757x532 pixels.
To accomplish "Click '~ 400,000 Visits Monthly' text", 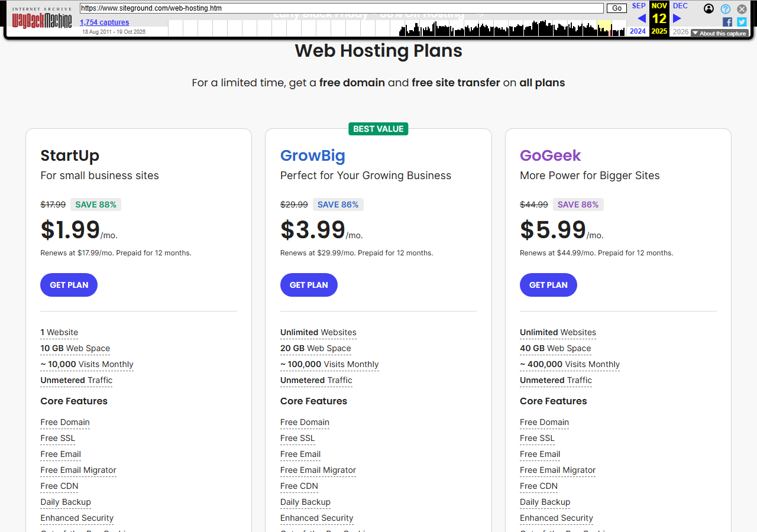I will click(570, 365).
